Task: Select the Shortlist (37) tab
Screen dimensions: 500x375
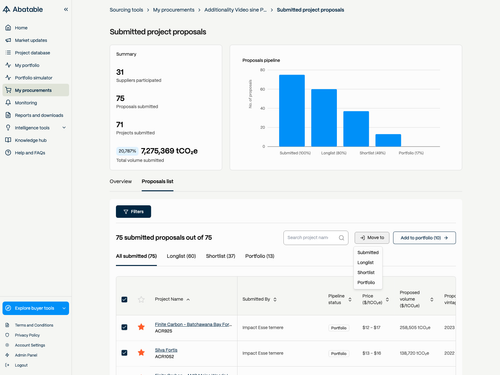Action: (220, 256)
